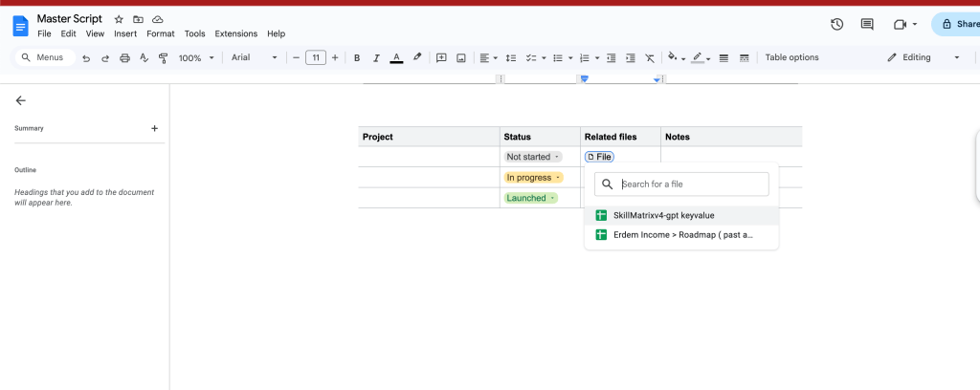This screenshot has height=390, width=980.
Task: Open the Editing mode dropdown
Action: (x=924, y=57)
